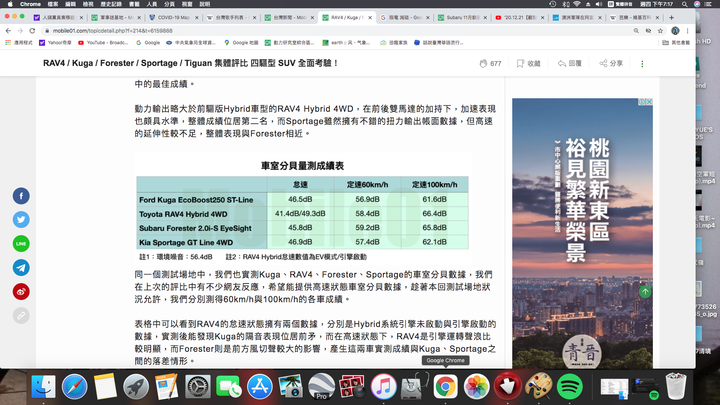Screen dimensions: 720x405
Task: Open the 應用程式 apps shortcut
Action: tap(19, 43)
